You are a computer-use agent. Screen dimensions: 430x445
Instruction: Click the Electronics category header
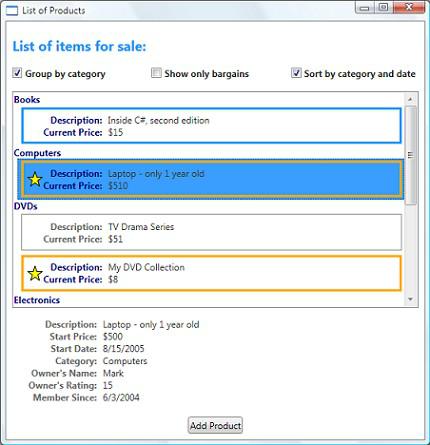(x=37, y=300)
